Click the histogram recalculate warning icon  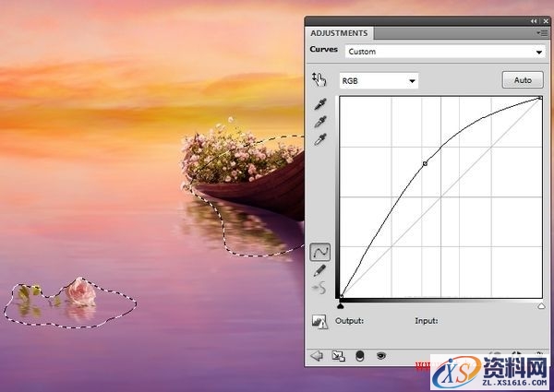[x=319, y=322]
